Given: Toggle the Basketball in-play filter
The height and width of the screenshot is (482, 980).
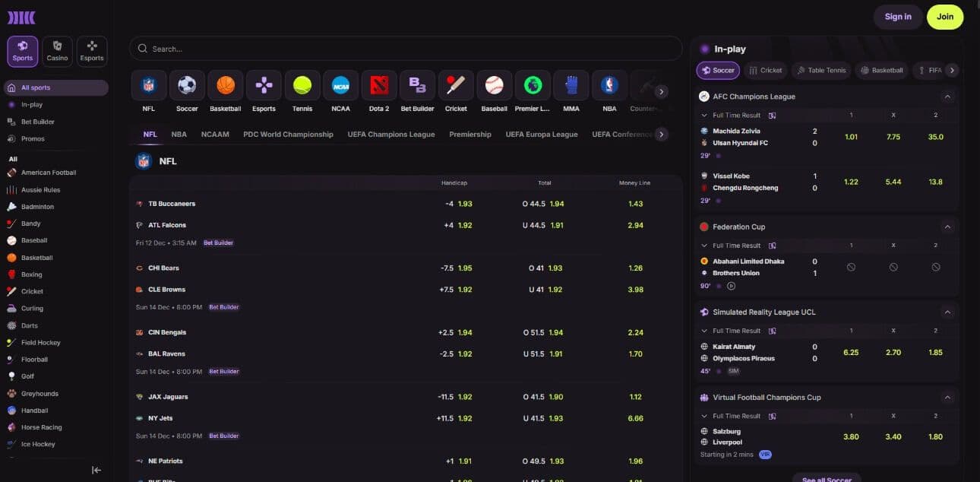Looking at the screenshot, I should [881, 70].
